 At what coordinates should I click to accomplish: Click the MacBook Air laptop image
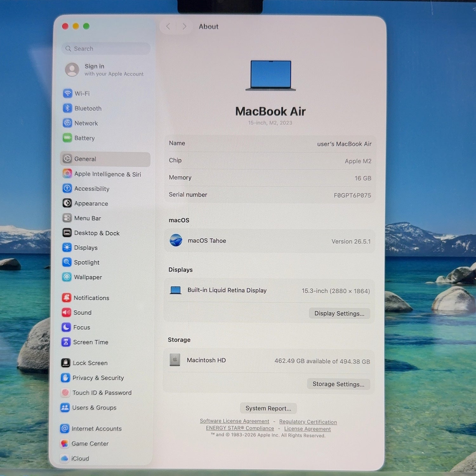(x=271, y=76)
